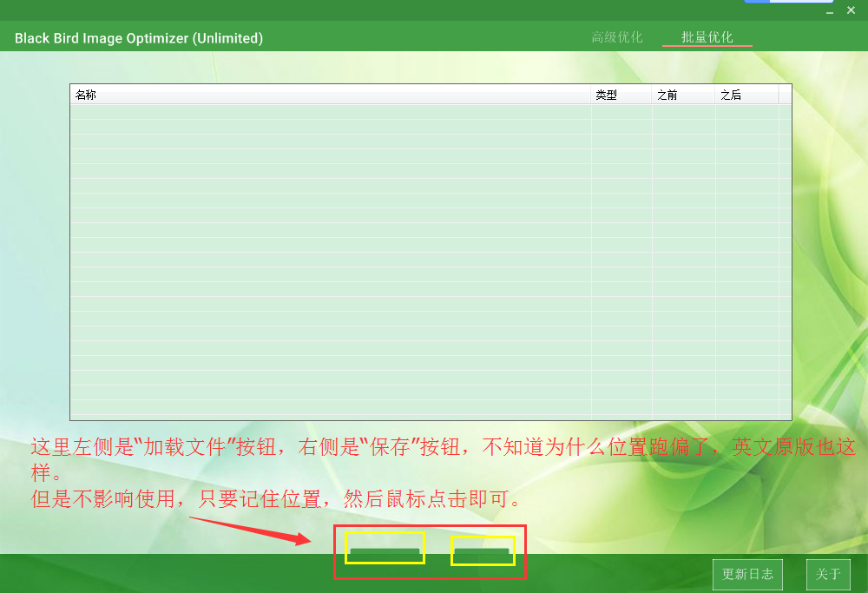
Task: Switch to the 高级优化 tab
Action: [616, 37]
